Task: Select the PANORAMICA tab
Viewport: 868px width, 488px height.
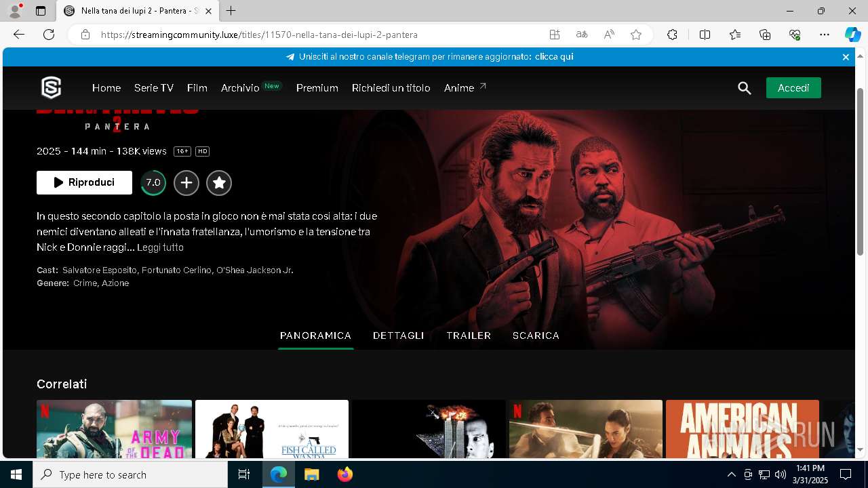Action: tap(316, 335)
